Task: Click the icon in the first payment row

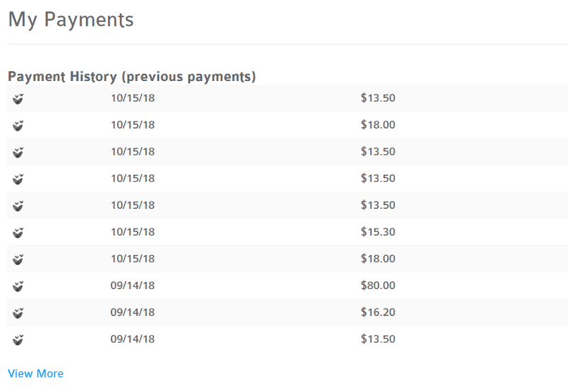Action: click(x=18, y=99)
